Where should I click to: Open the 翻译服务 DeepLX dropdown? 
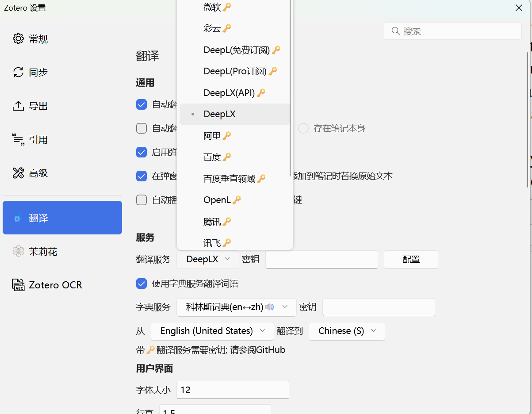point(208,259)
